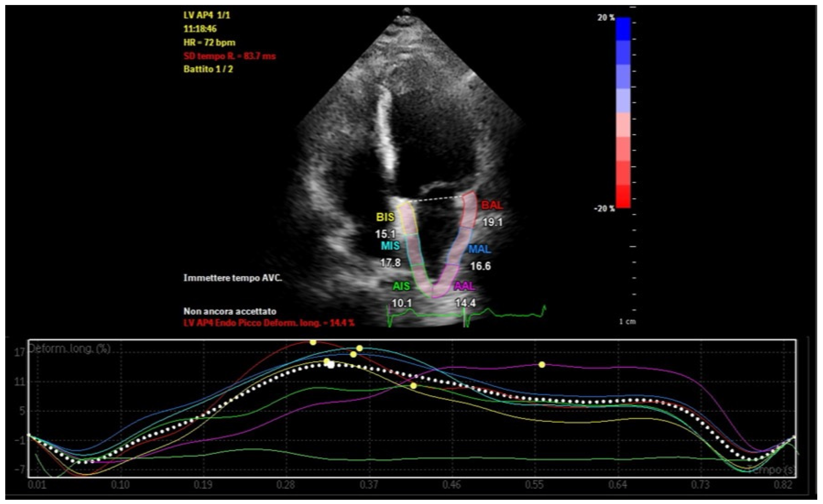The height and width of the screenshot is (504, 823).
Task: Click the MAL strain value 16.6
Action: [x=480, y=266]
